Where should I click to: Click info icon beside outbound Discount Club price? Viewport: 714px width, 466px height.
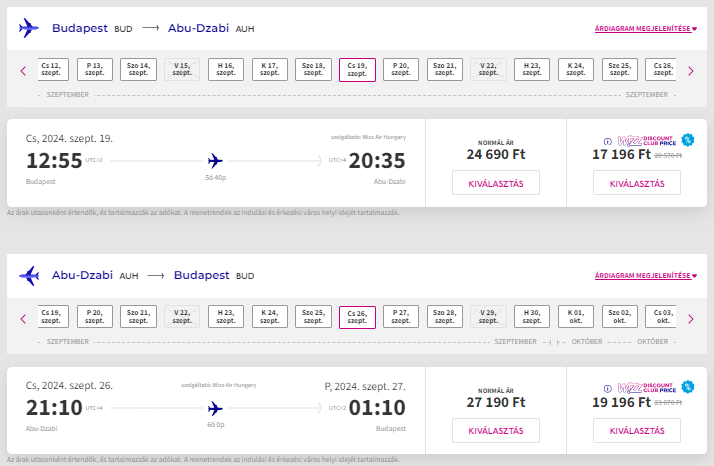pos(607,140)
